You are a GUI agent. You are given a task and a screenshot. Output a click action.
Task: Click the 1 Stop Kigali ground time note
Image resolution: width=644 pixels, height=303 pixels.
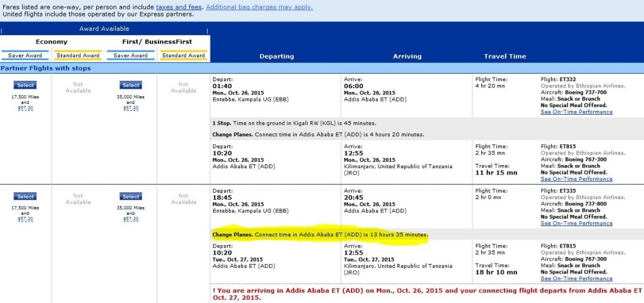tap(294, 123)
